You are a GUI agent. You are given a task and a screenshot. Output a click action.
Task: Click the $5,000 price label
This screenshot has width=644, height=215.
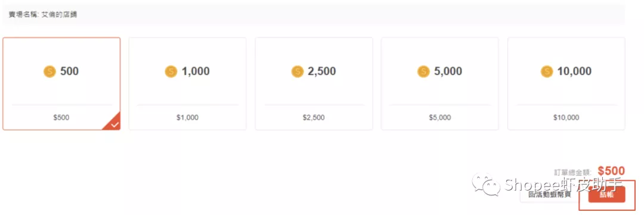click(x=440, y=118)
